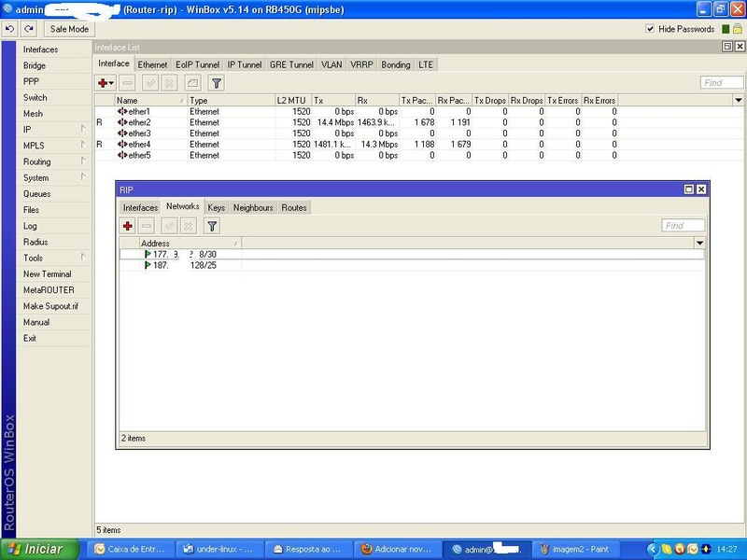The width and height of the screenshot is (747, 560).
Task: Click the Find field in Interface List
Action: coord(722,82)
